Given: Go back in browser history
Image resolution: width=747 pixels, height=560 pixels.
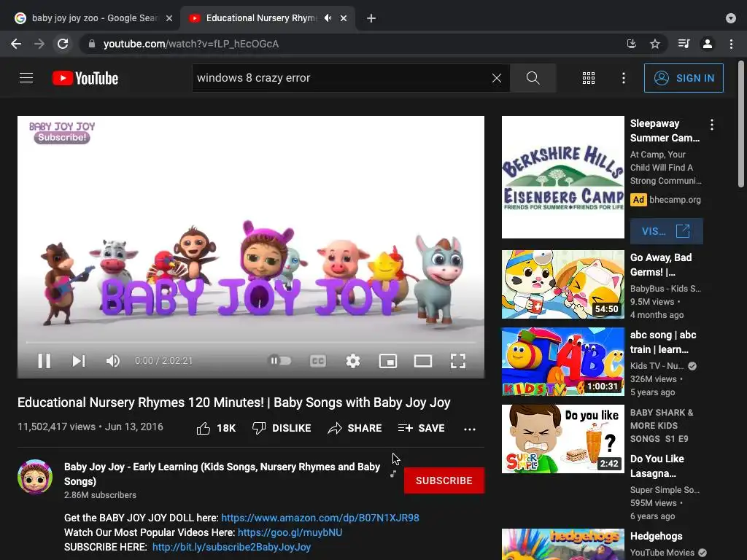Looking at the screenshot, I should click(16, 44).
